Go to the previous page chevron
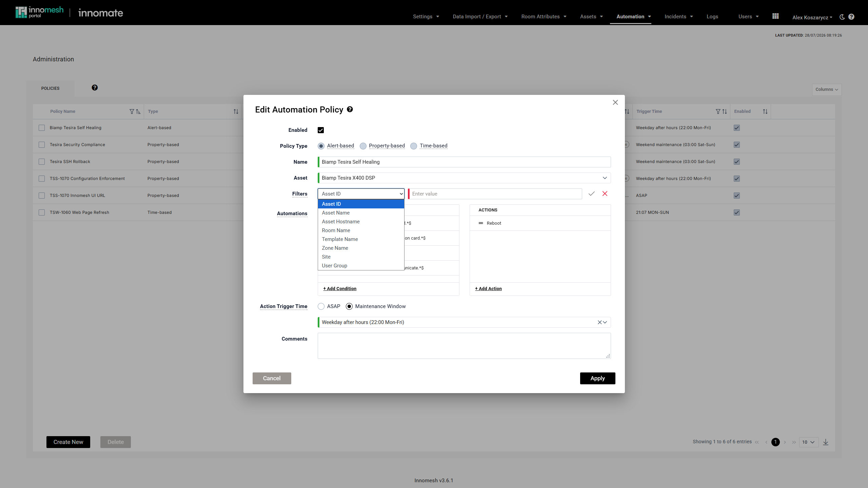The width and height of the screenshot is (868, 488). [766, 442]
